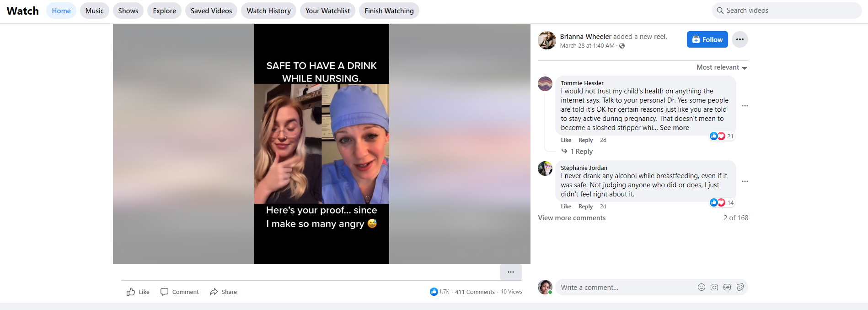Open options for Stephanie Jordan's comment
868x310 pixels.
(x=745, y=181)
